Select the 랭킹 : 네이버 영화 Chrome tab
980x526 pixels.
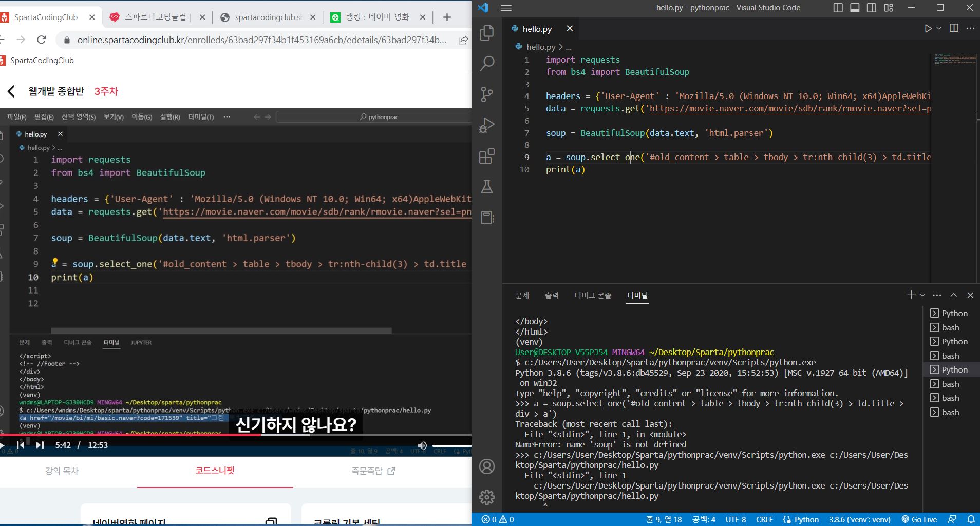pos(378,17)
